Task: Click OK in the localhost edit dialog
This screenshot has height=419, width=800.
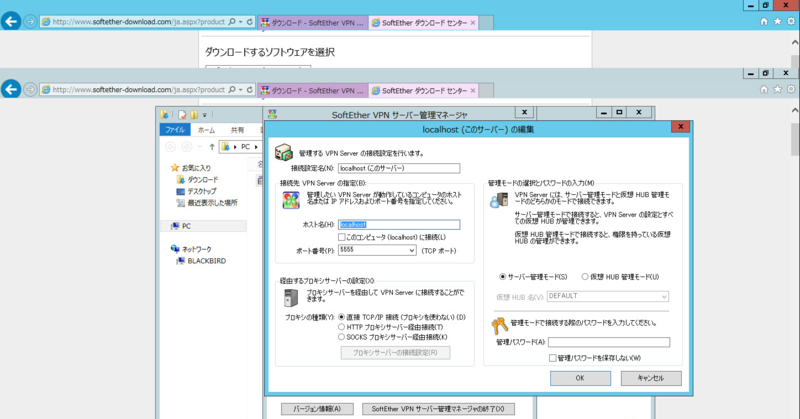Action: [580, 378]
